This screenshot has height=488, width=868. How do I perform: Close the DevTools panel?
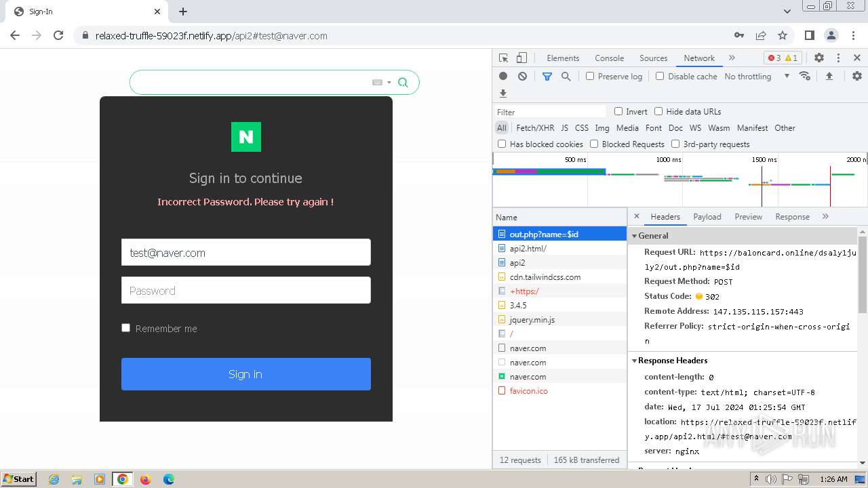[x=857, y=58]
